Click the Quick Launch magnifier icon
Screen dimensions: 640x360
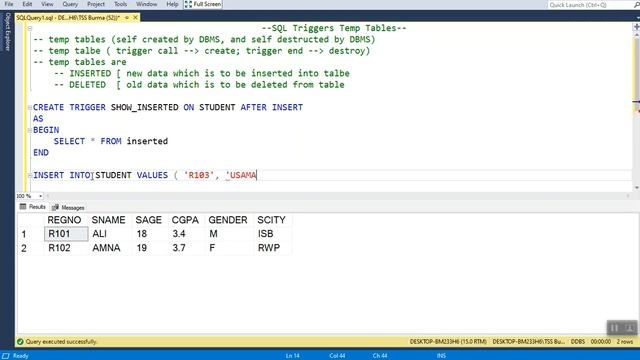coord(636,5)
